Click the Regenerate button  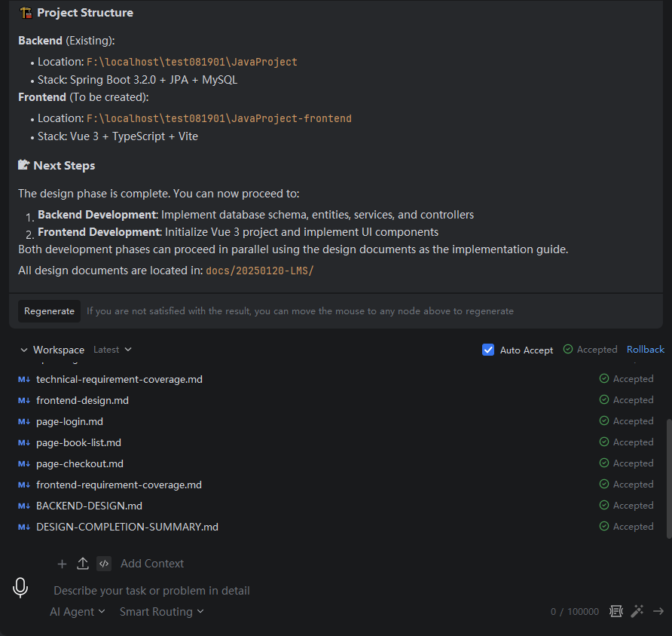click(x=49, y=311)
